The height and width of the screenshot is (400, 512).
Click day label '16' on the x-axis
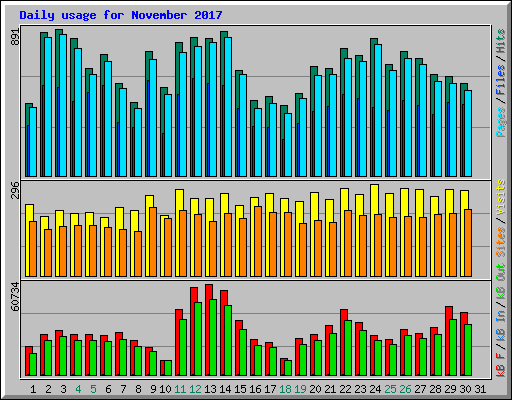point(255,389)
